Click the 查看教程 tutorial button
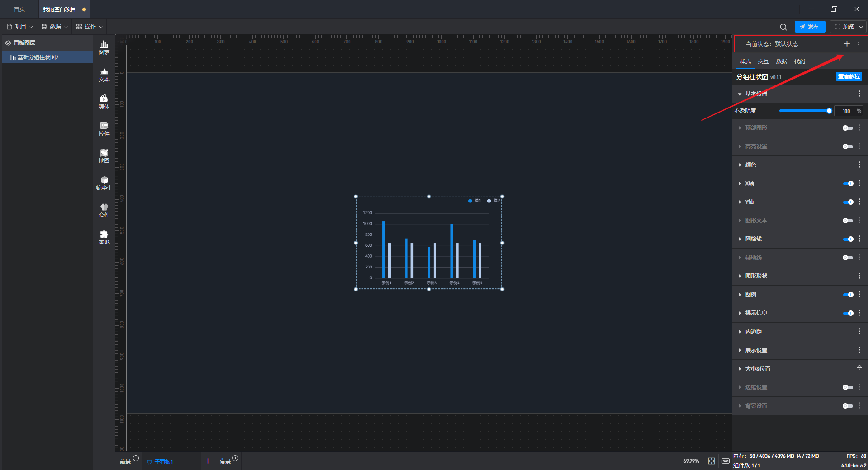868x470 pixels. point(849,76)
